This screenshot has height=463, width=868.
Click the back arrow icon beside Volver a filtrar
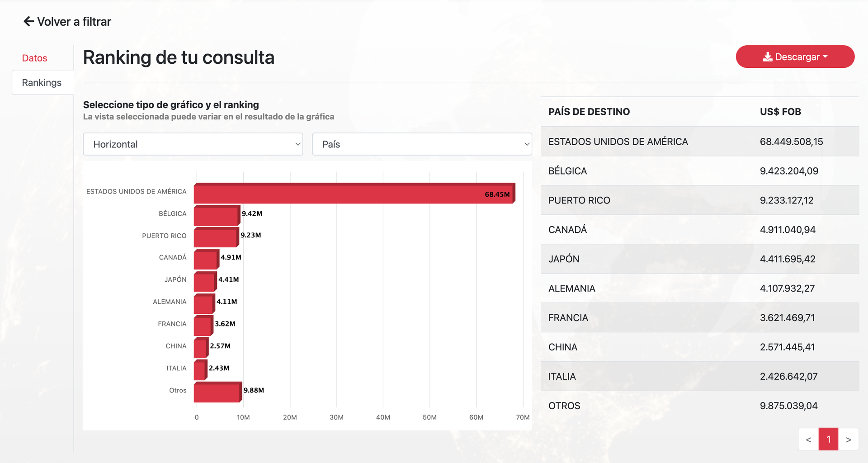point(29,21)
